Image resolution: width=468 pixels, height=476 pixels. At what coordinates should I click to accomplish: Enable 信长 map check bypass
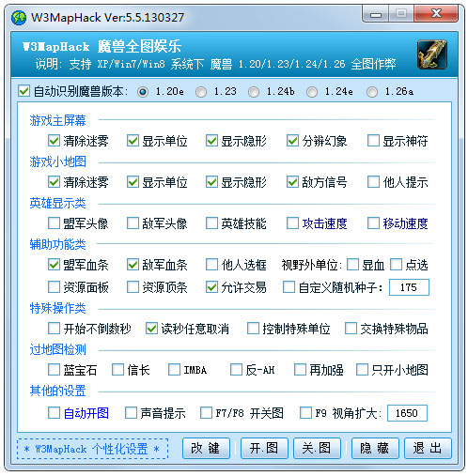117,370
